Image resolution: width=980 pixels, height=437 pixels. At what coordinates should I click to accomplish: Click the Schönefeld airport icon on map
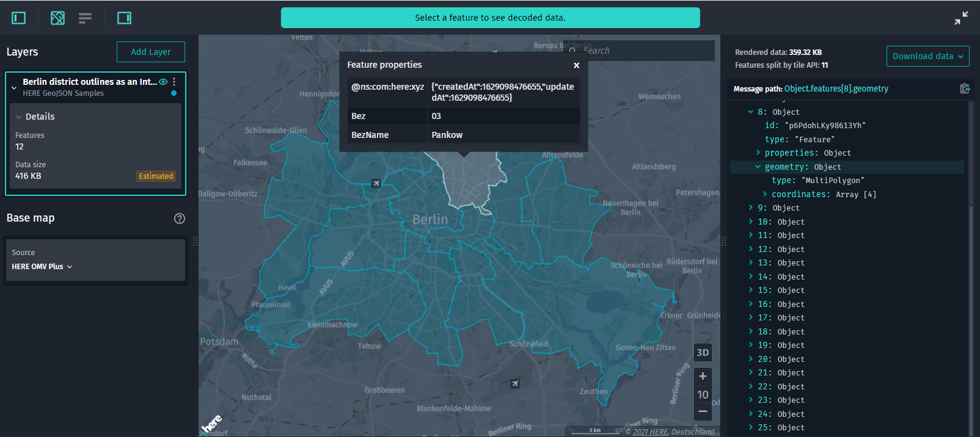[515, 384]
